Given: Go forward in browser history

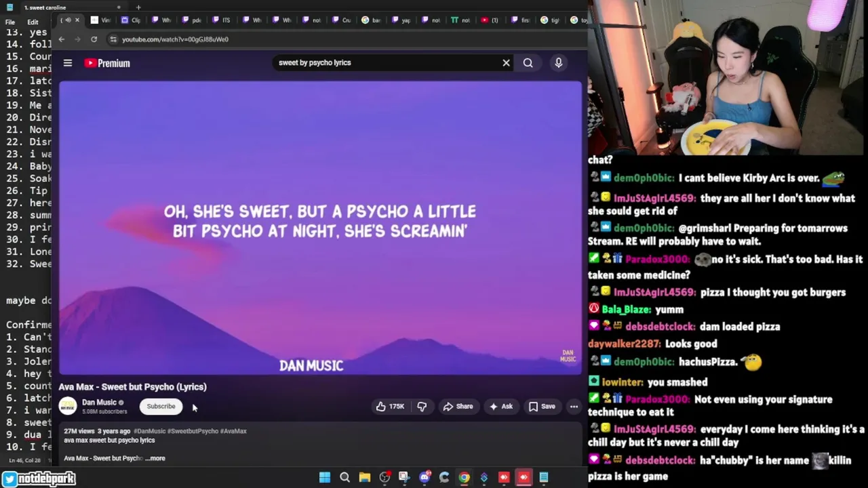Looking at the screenshot, I should [x=77, y=39].
